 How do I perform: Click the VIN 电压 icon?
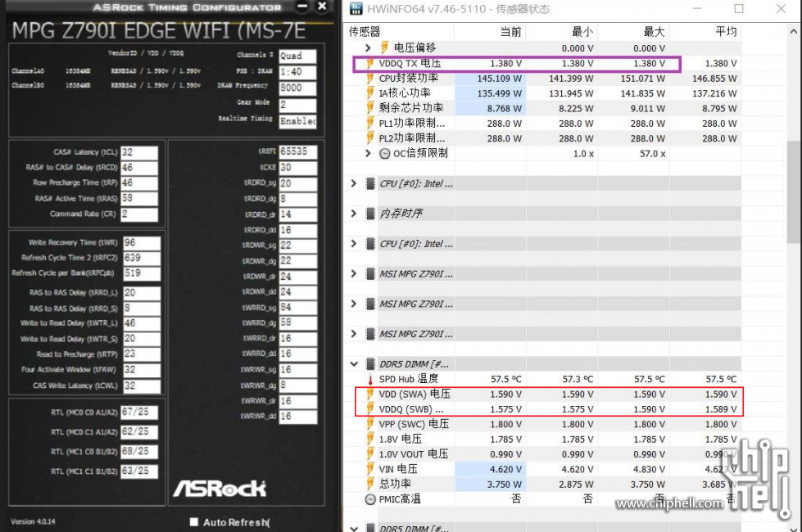(369, 469)
